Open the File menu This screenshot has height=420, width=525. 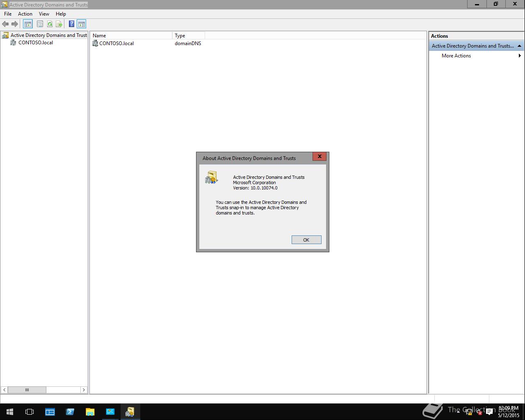(8, 14)
